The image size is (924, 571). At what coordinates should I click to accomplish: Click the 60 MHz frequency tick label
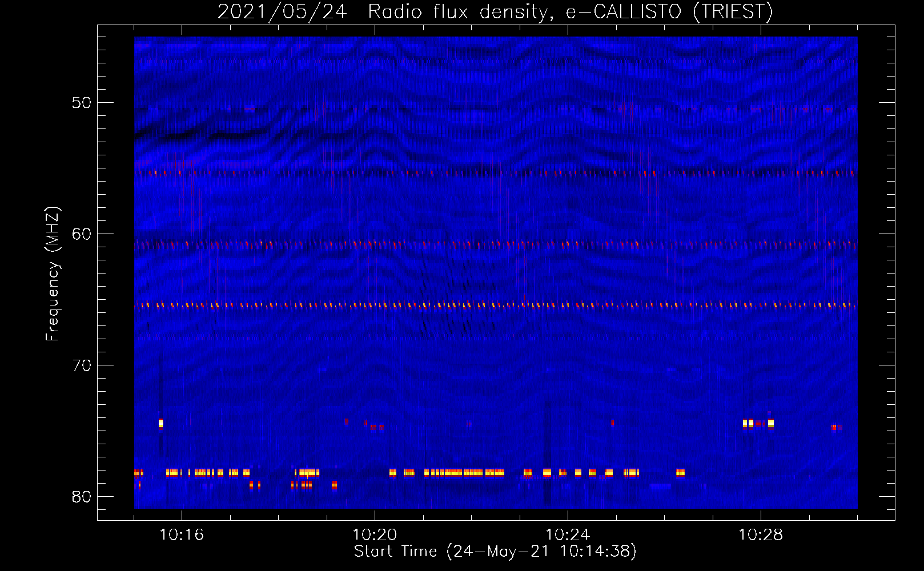point(82,234)
